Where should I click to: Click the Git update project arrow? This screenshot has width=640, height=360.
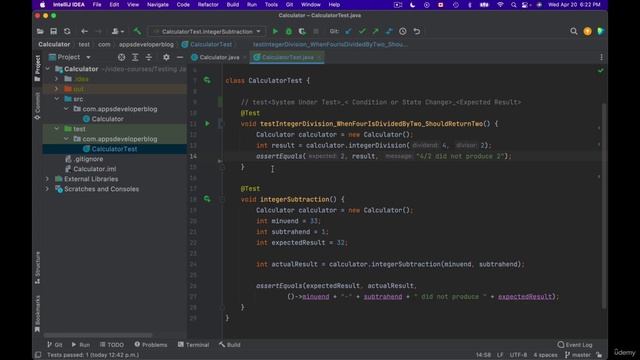click(x=348, y=31)
